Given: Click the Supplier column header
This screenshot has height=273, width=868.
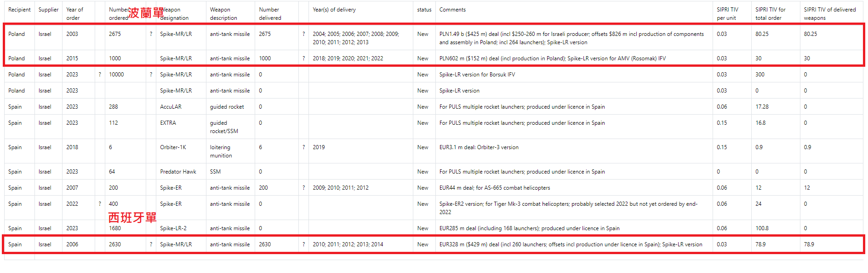Looking at the screenshot, I should pyautogui.click(x=48, y=10).
